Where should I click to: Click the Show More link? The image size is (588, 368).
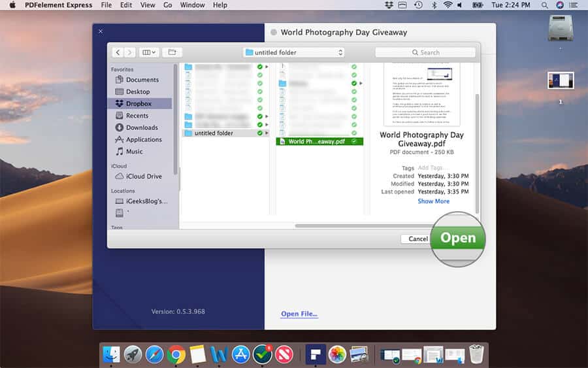click(x=434, y=201)
